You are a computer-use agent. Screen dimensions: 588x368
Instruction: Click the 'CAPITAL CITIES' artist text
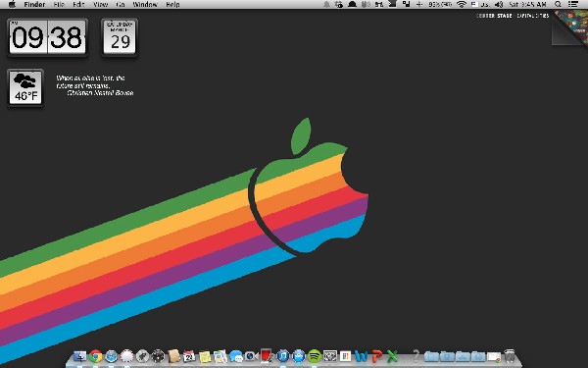(x=533, y=16)
